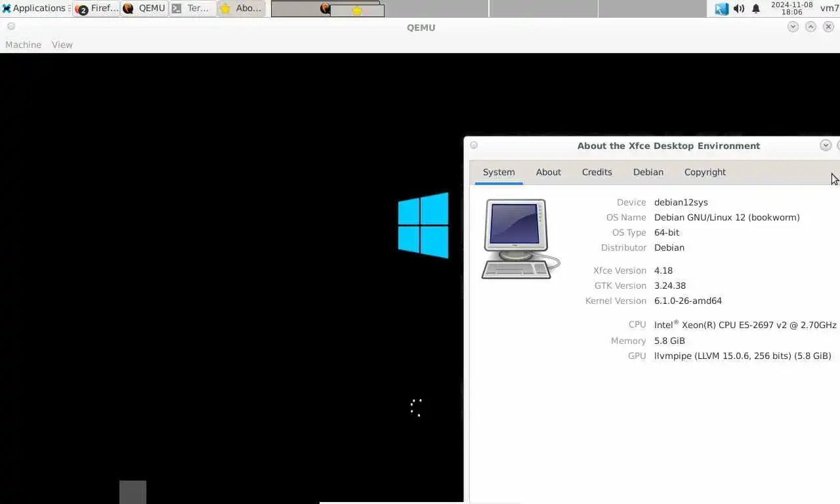Click the GTK Version value 3.24.38
Image resolution: width=840 pixels, height=504 pixels.
click(x=670, y=286)
